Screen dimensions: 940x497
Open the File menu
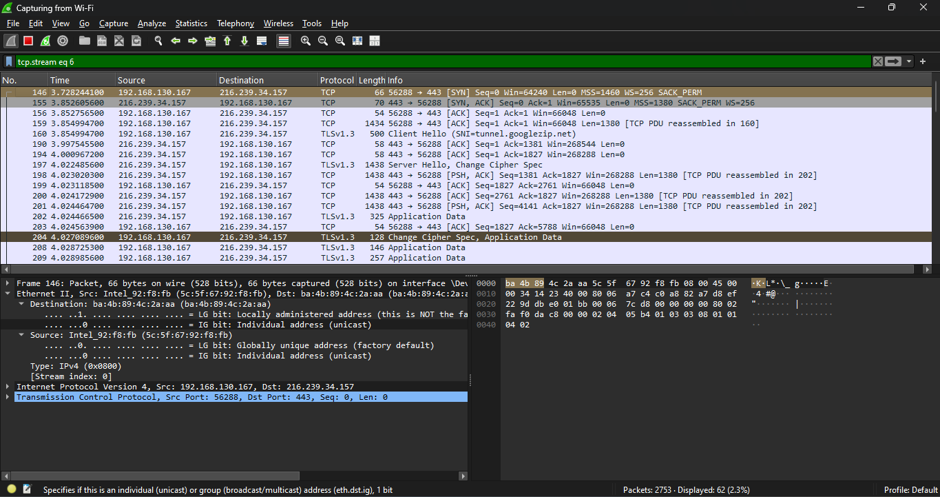coord(13,23)
